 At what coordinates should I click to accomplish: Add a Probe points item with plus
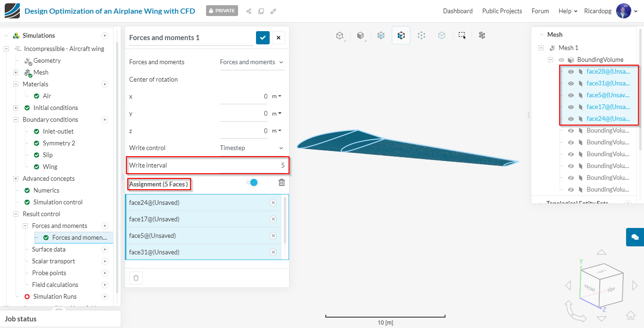pos(105,273)
